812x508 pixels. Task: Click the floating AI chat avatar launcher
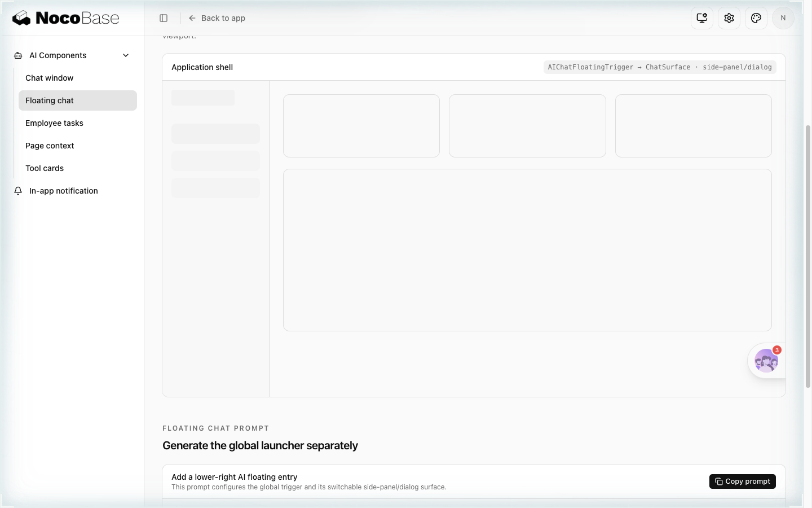coord(766,361)
